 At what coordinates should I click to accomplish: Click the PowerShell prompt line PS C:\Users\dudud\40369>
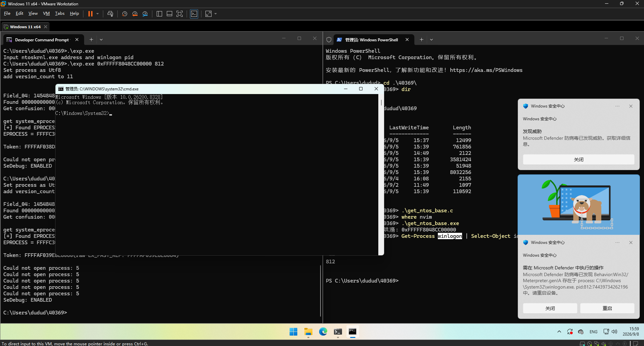click(x=362, y=281)
